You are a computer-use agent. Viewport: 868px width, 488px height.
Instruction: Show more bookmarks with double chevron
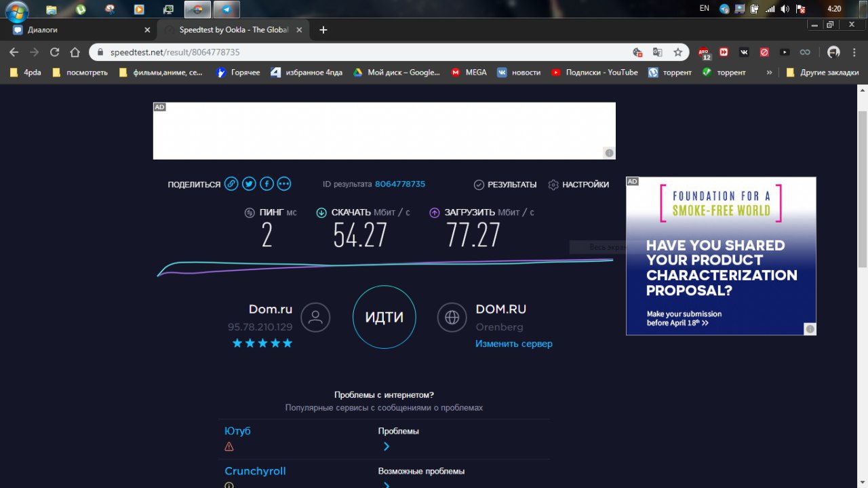click(769, 72)
